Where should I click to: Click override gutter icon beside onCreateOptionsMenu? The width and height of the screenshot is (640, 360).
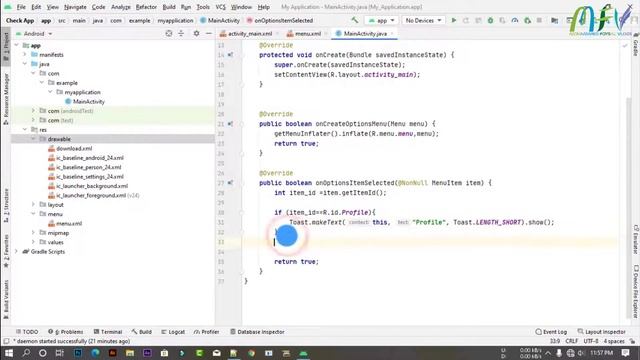230,124
